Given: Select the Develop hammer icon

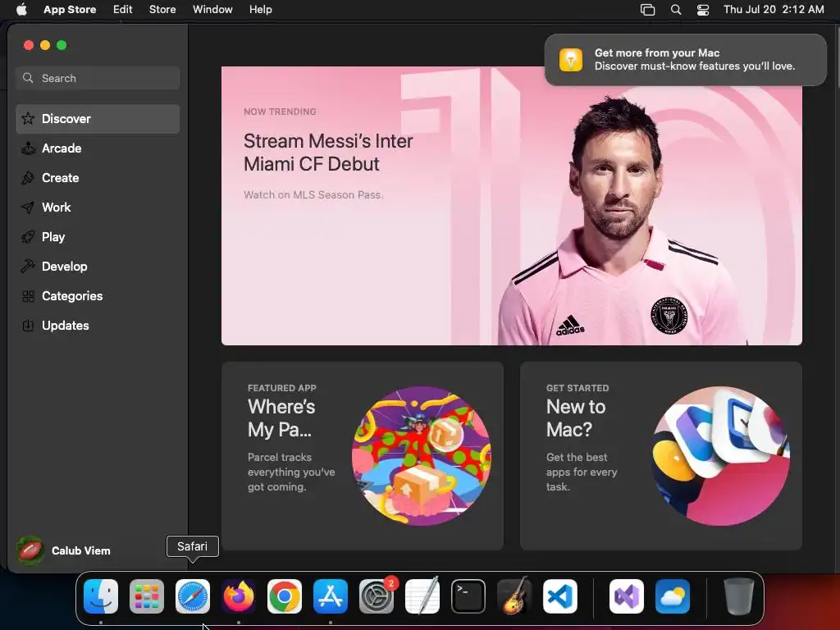Looking at the screenshot, I should coord(28,267).
